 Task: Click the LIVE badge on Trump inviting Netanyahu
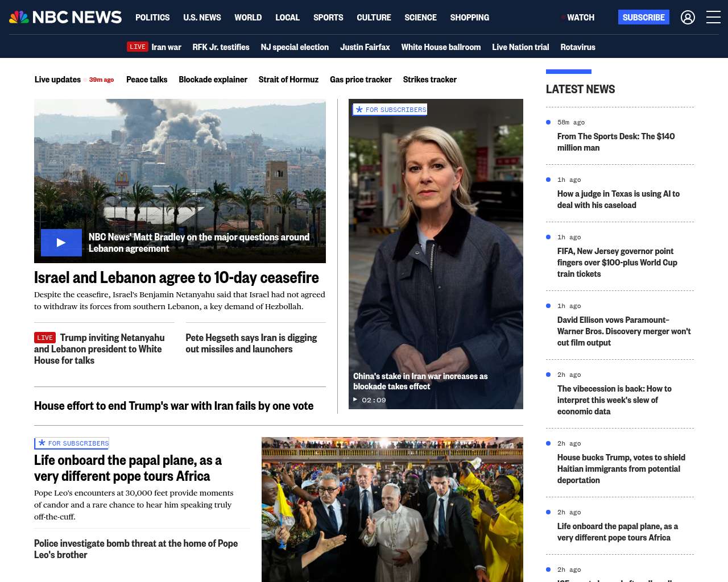click(45, 338)
